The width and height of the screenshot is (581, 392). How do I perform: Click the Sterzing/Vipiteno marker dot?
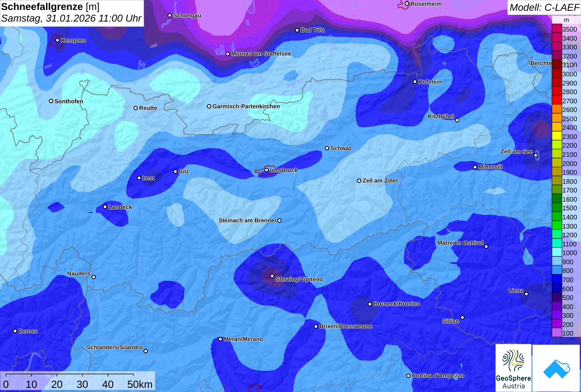tap(272, 276)
